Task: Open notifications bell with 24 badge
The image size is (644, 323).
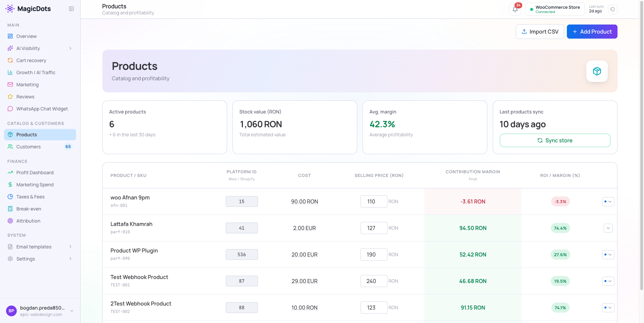Action: 515,9
